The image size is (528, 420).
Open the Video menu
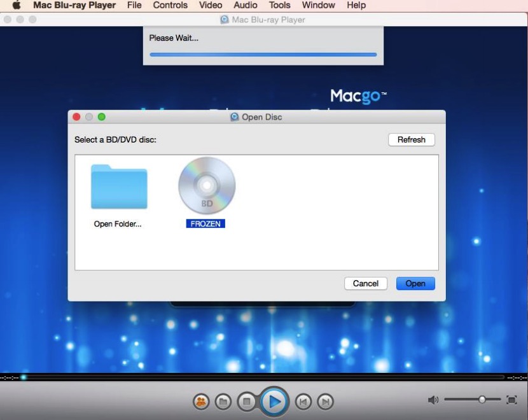pos(211,5)
